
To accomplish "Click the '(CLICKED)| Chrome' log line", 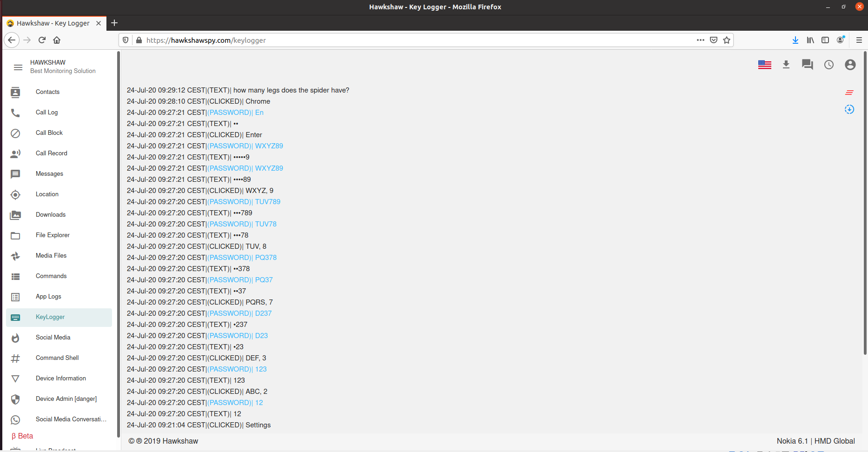I will tap(199, 101).
